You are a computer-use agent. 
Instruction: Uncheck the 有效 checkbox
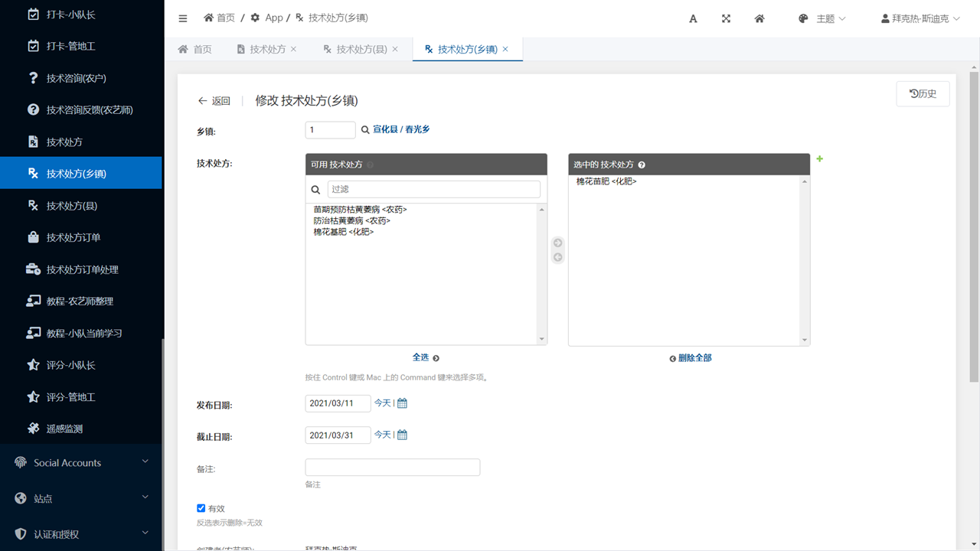(x=201, y=508)
